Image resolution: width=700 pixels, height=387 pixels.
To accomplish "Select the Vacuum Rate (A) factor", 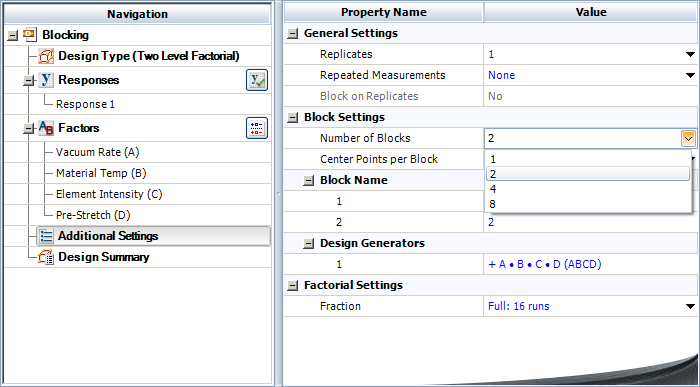I will pos(97,152).
